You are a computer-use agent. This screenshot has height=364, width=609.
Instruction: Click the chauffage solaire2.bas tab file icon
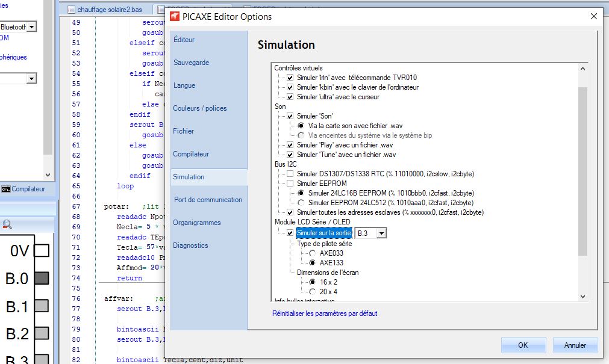(71, 9)
